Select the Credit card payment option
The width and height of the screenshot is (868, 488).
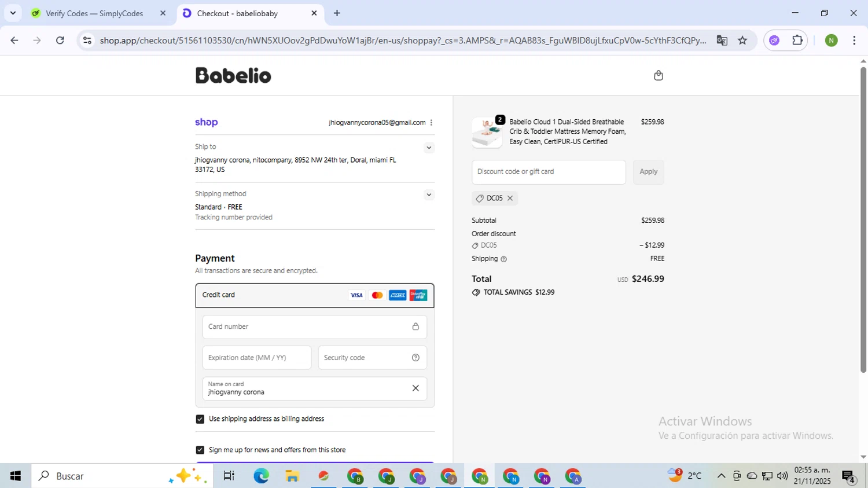click(315, 295)
